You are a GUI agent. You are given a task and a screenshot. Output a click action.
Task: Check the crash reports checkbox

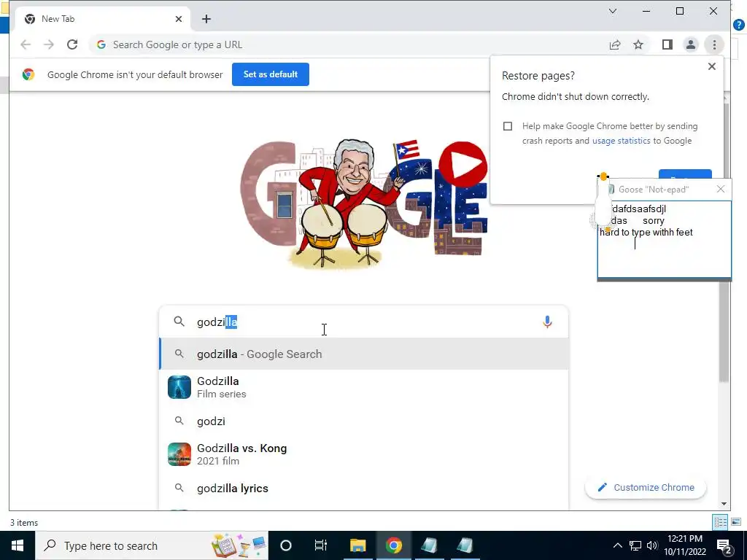pos(508,126)
